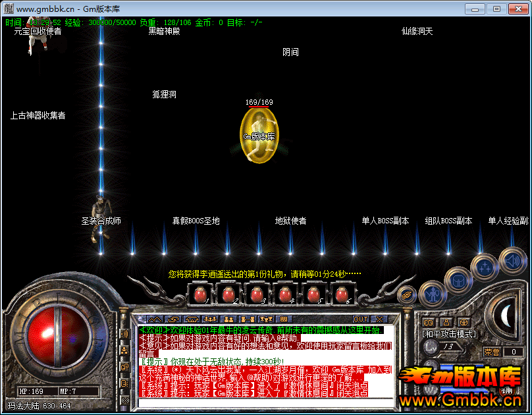Click the Lv level orb
Screen dimensions: 532x415
431,346
